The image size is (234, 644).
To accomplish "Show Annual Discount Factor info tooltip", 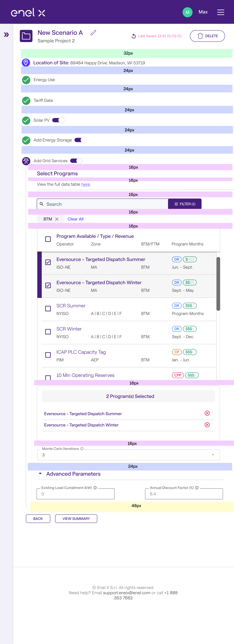I will [197, 488].
